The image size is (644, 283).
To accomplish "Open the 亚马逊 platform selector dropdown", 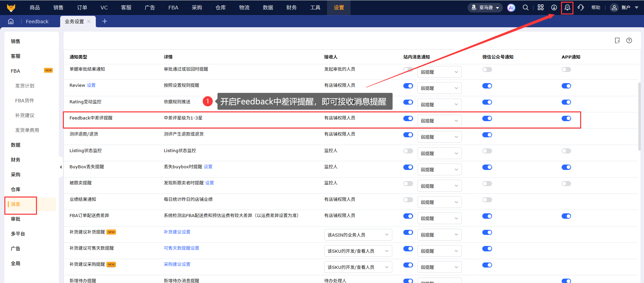I will point(485,7).
